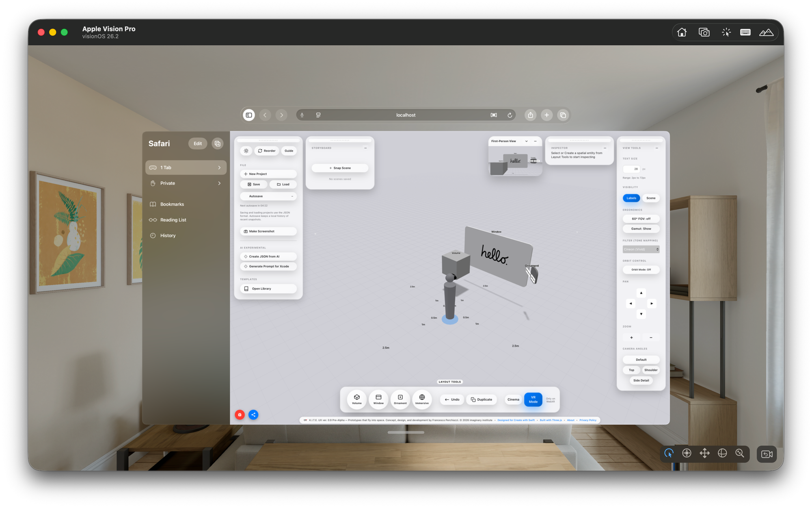This screenshot has height=508, width=812.
Task: Click the Snap Scene button
Action: click(x=340, y=168)
